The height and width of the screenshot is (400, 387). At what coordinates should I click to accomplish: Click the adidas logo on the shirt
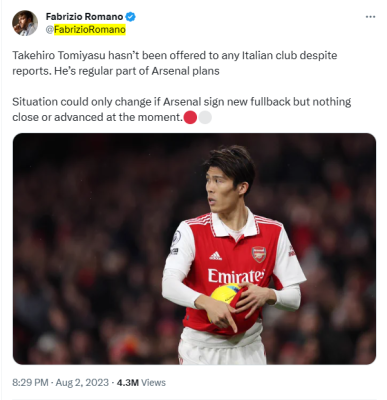point(216,256)
